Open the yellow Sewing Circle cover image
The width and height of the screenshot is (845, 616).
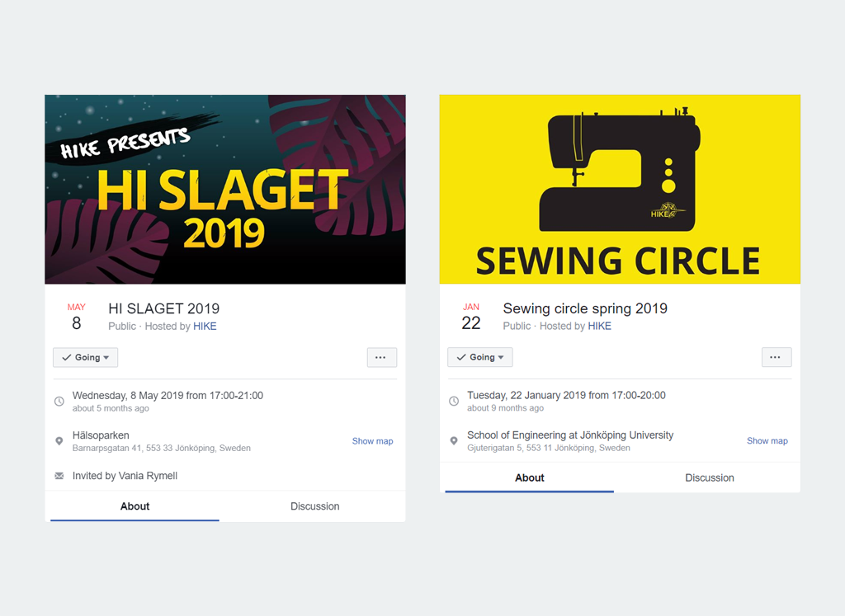[x=620, y=189]
